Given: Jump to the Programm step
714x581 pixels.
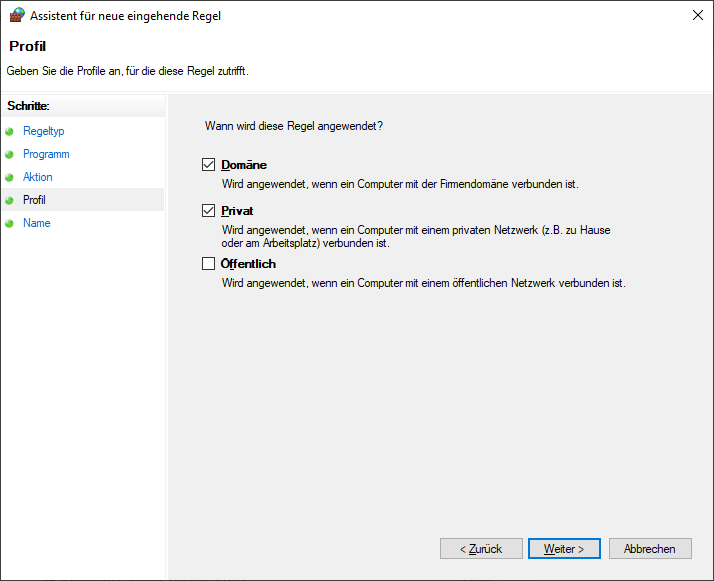Looking at the screenshot, I should 46,154.
